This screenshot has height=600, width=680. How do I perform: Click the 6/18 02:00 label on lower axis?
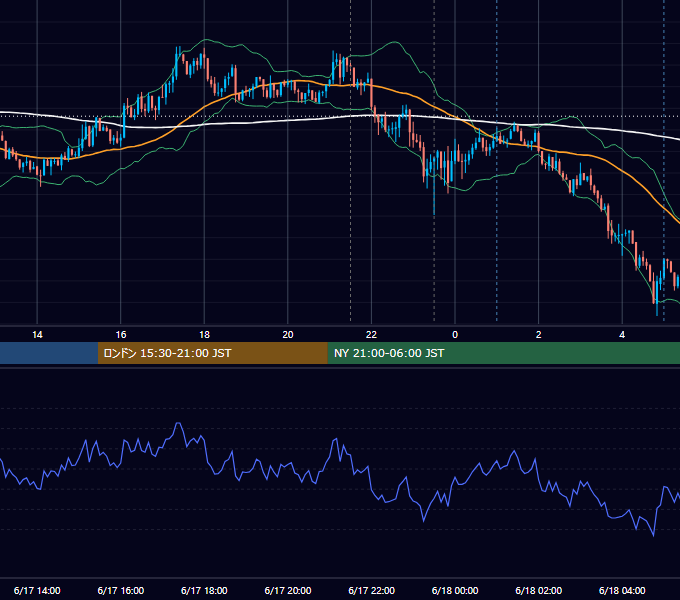pos(539,590)
